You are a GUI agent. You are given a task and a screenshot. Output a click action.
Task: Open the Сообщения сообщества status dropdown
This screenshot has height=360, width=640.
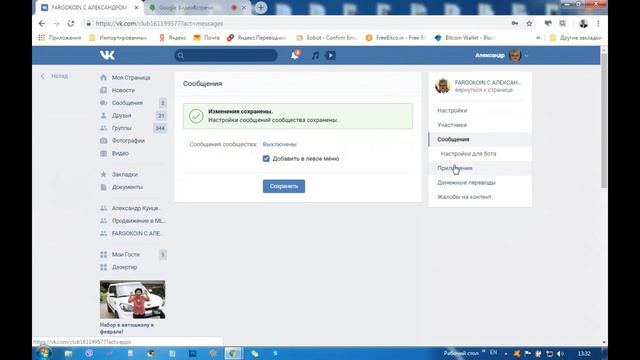click(280, 144)
